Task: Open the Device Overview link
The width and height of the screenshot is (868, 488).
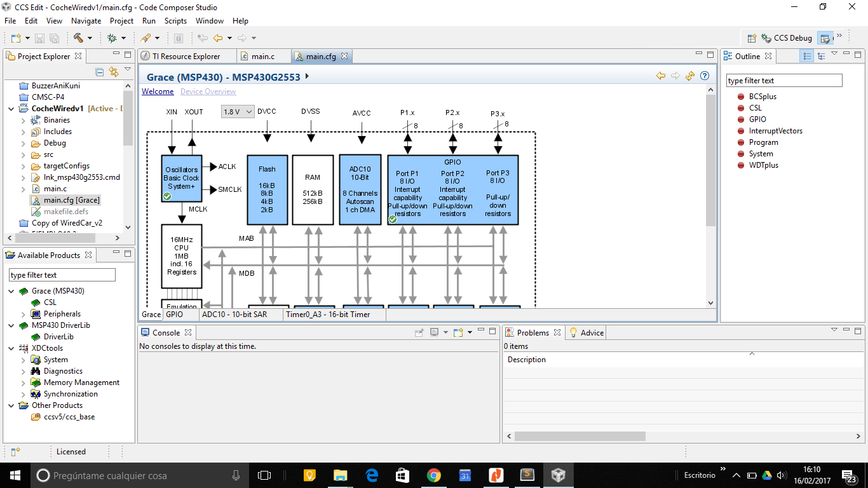Action: click(x=208, y=91)
